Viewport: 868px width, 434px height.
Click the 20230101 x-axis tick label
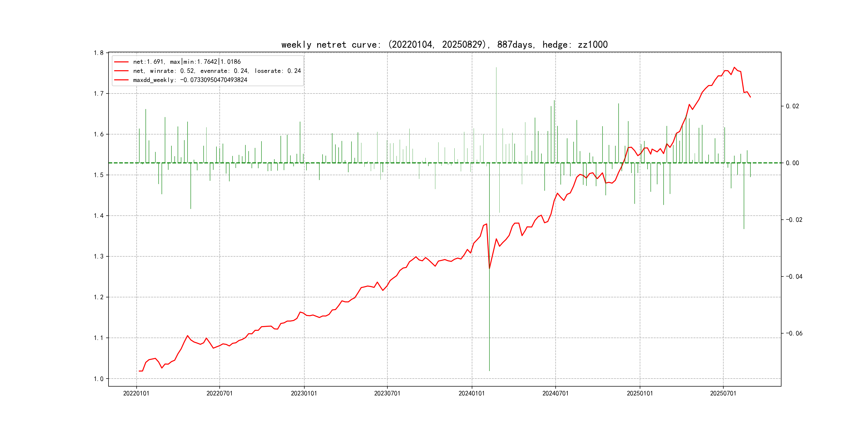pyautogui.click(x=304, y=393)
